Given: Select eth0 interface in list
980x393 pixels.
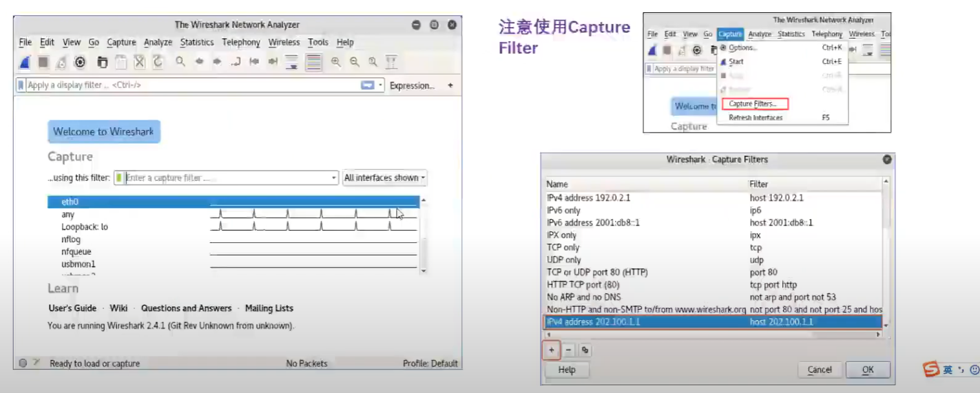Looking at the screenshot, I should (x=233, y=202).
